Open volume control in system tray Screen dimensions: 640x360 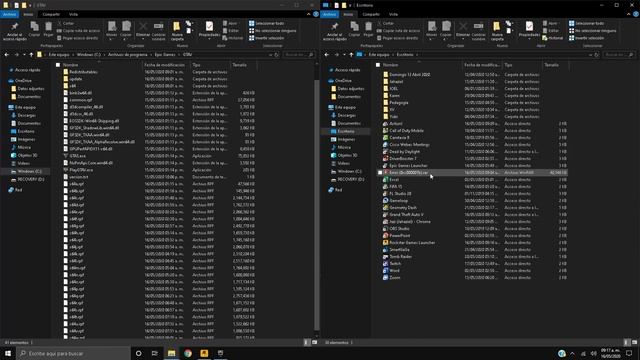(x=593, y=353)
